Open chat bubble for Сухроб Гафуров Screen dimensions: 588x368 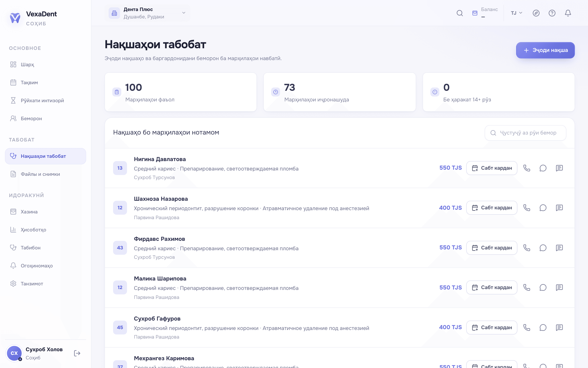tap(543, 327)
